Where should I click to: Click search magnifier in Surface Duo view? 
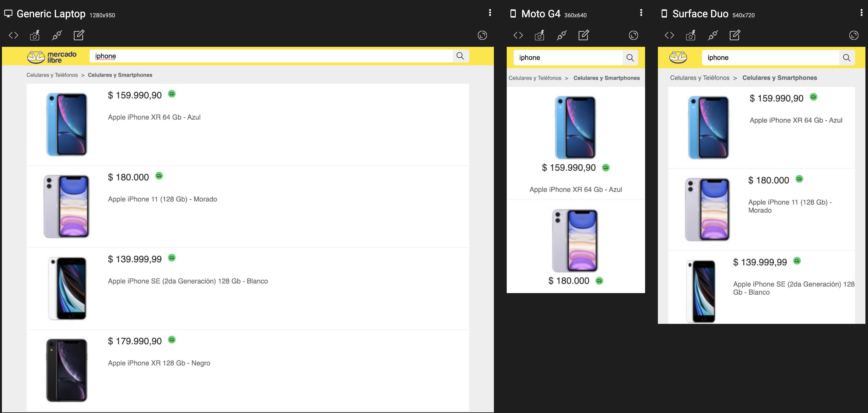[847, 58]
